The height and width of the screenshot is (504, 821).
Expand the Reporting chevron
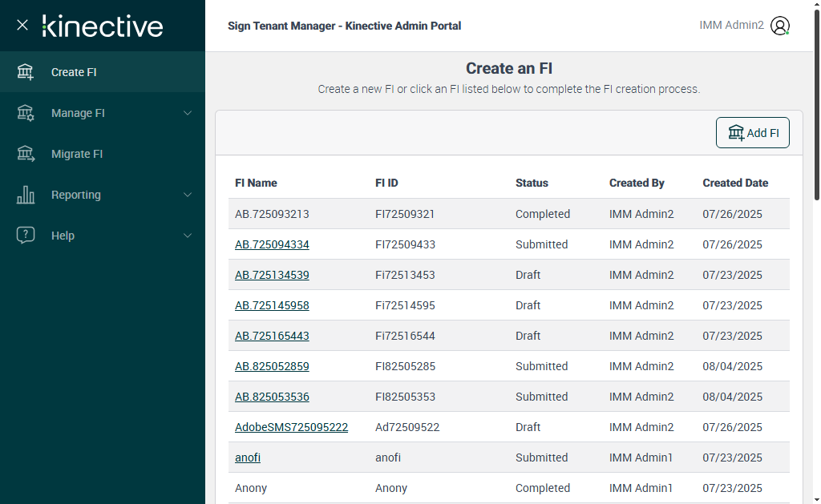coord(188,195)
